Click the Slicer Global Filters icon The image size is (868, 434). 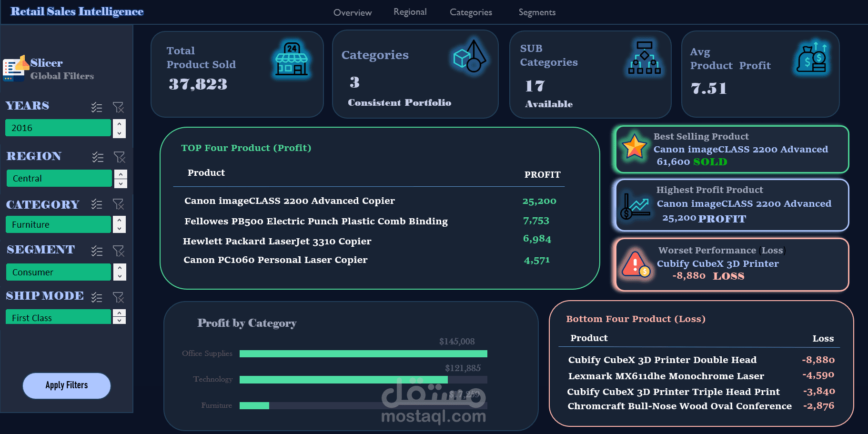click(15, 69)
